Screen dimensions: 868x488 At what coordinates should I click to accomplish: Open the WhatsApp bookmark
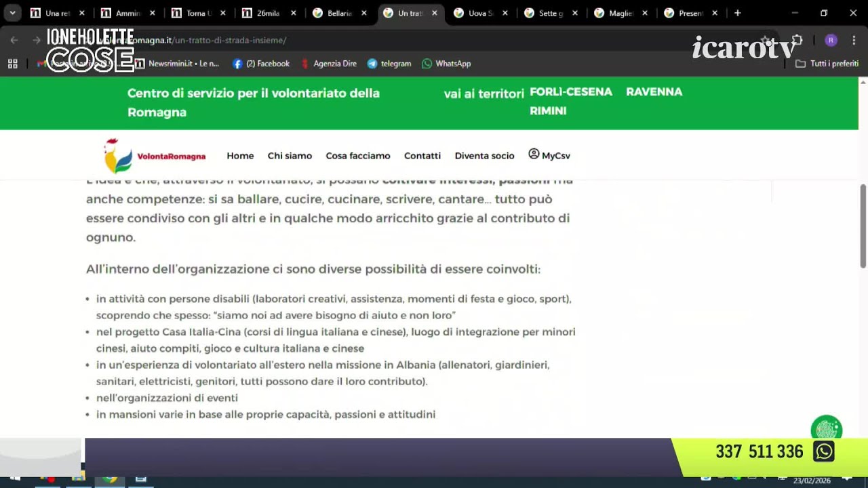point(446,64)
